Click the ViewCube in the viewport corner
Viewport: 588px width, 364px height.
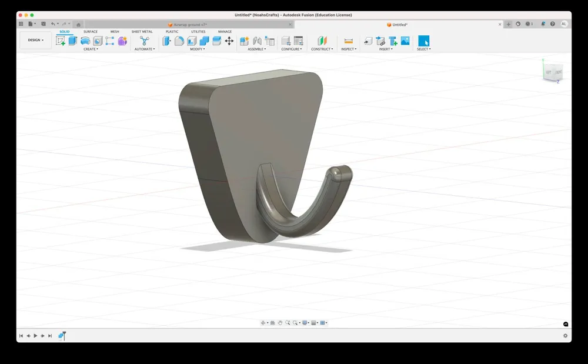click(x=553, y=72)
